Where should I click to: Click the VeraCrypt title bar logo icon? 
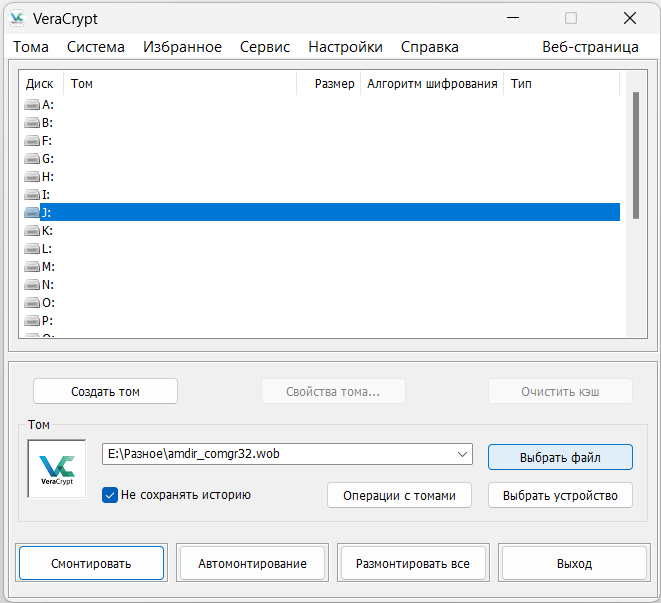coord(17,18)
